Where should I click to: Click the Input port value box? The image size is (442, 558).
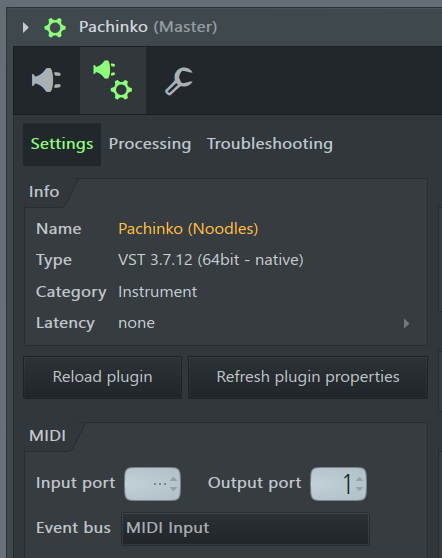click(x=152, y=484)
